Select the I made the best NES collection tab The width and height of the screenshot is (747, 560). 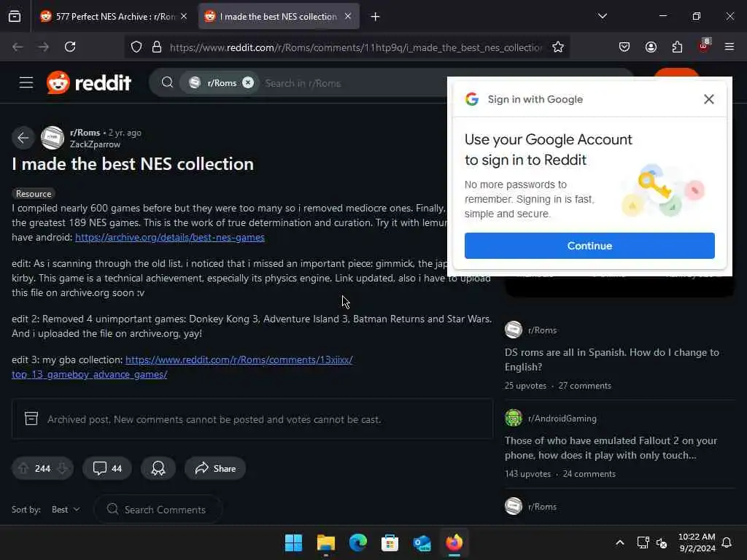click(278, 16)
